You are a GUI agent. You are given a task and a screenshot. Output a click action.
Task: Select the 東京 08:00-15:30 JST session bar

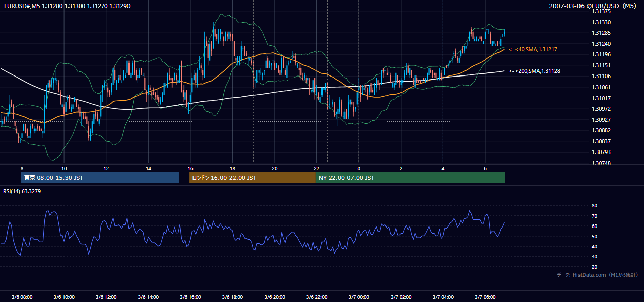[x=100, y=178]
